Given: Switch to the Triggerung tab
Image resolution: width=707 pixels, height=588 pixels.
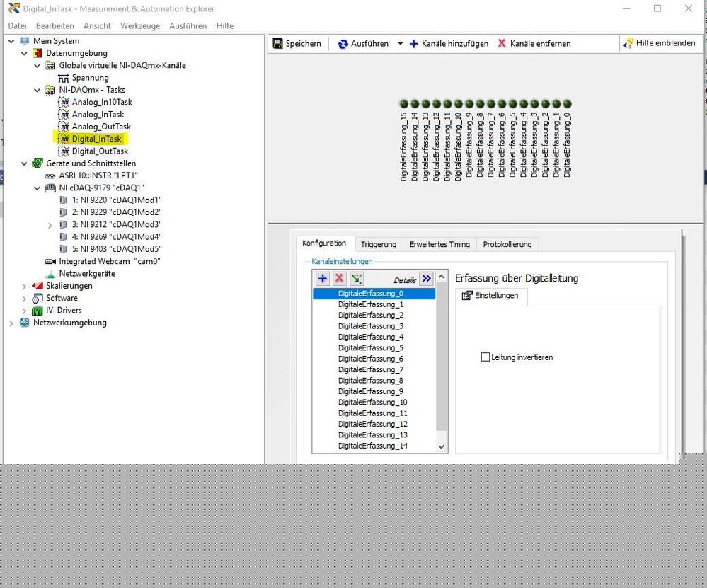Looking at the screenshot, I should (x=379, y=244).
